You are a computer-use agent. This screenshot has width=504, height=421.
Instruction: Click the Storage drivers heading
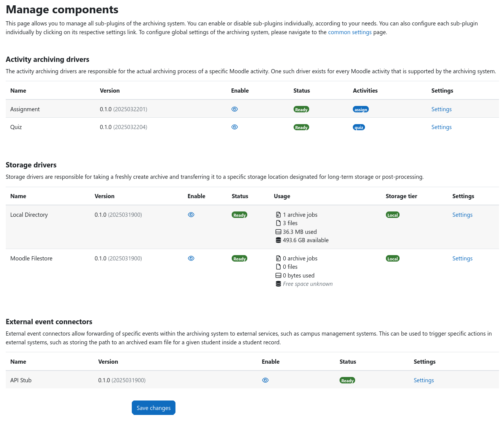coord(31,165)
